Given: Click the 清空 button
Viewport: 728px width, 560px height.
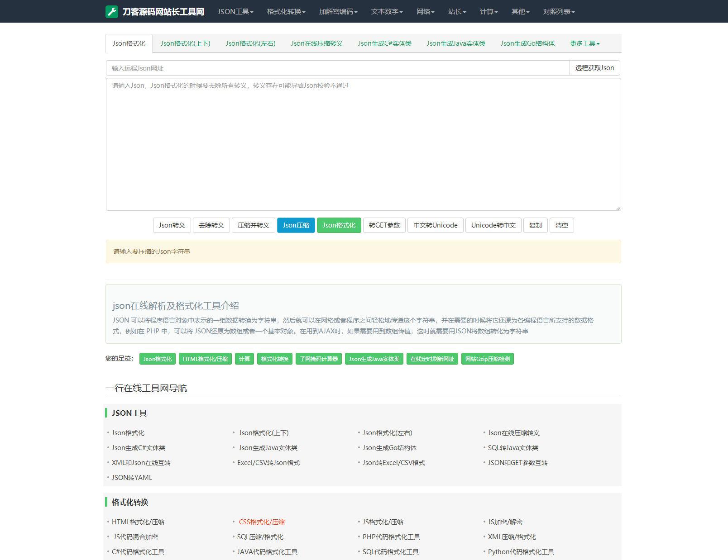Looking at the screenshot, I should [562, 225].
